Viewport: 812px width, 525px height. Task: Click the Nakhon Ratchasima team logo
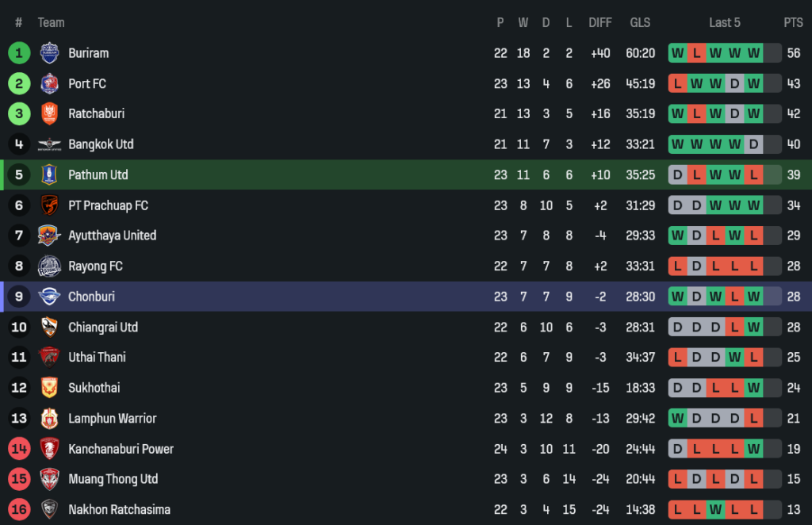[x=49, y=509]
